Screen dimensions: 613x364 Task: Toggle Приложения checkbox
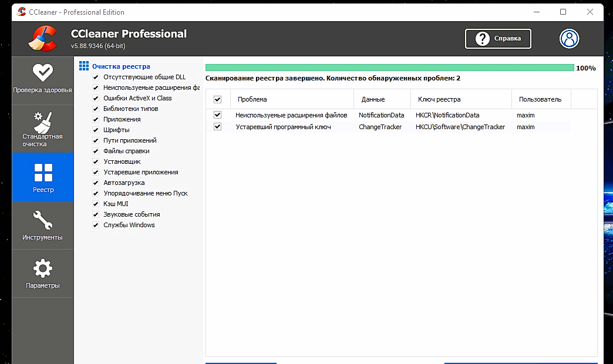[95, 119]
